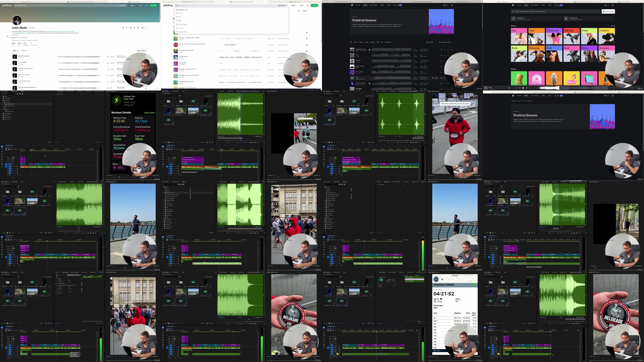644x362 pixels.
Task: Seek on the Force track waveform in player bar
Action: (575, 88)
